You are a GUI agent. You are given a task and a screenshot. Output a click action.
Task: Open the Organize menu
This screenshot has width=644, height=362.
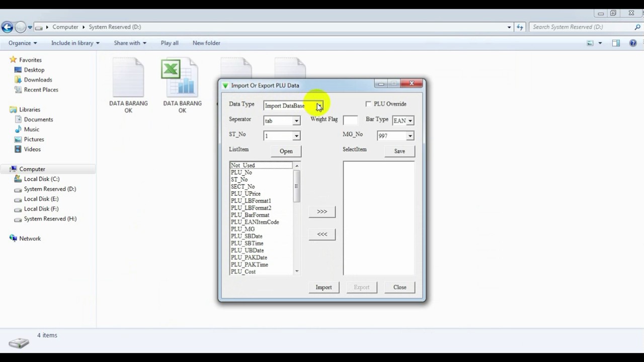point(23,43)
